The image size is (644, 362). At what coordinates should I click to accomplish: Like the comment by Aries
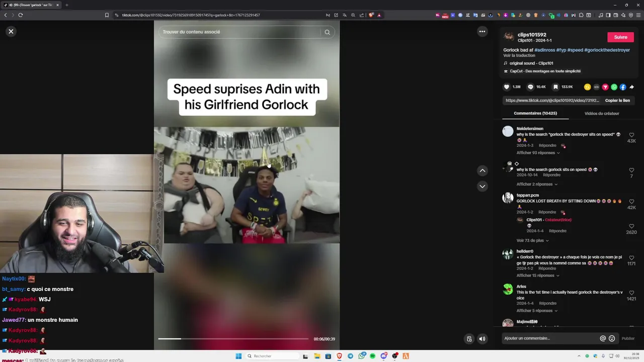pos(631,293)
